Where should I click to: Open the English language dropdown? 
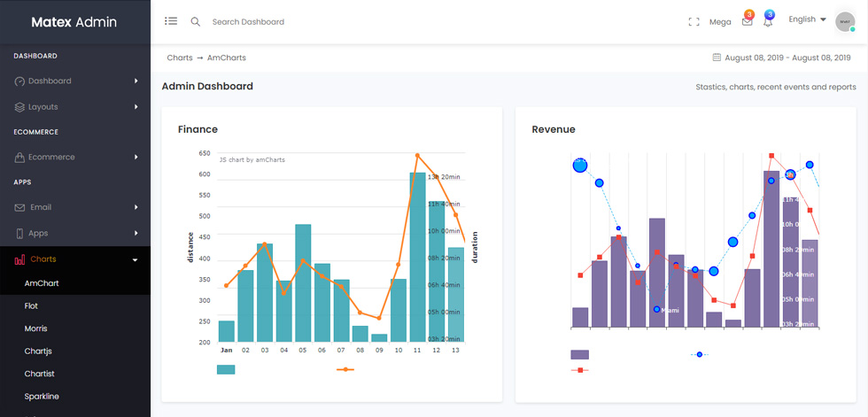807,19
